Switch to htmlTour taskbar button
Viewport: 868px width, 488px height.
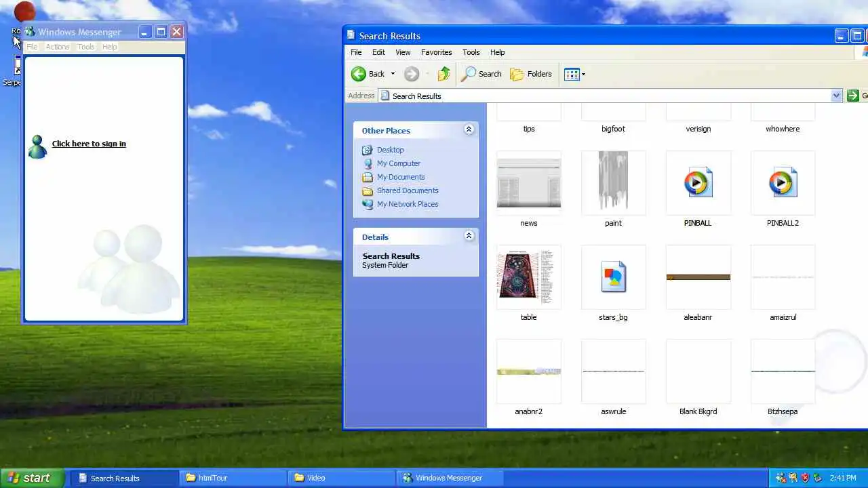(x=233, y=478)
